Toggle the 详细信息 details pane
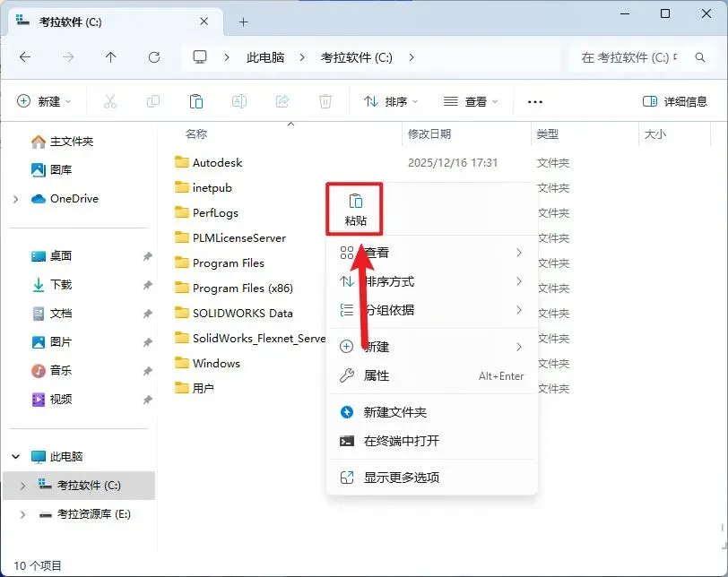 (x=674, y=101)
